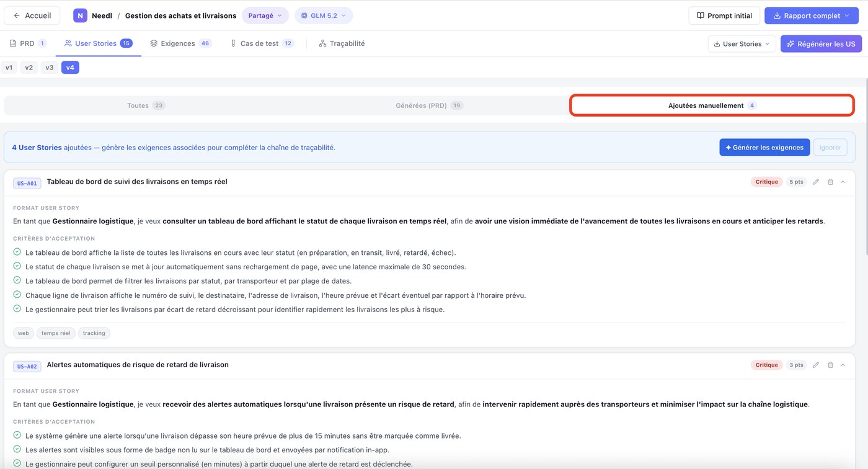868x469 pixels.
Task: Edit user story US-A01 pencil icon
Action: (816, 182)
